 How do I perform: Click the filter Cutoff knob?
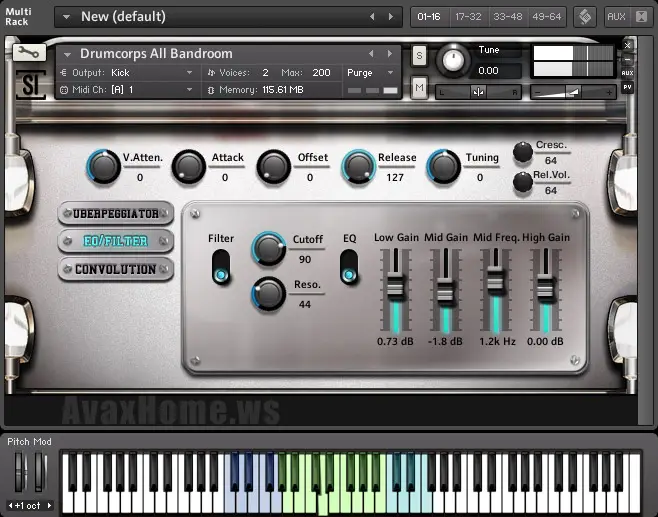(x=268, y=248)
